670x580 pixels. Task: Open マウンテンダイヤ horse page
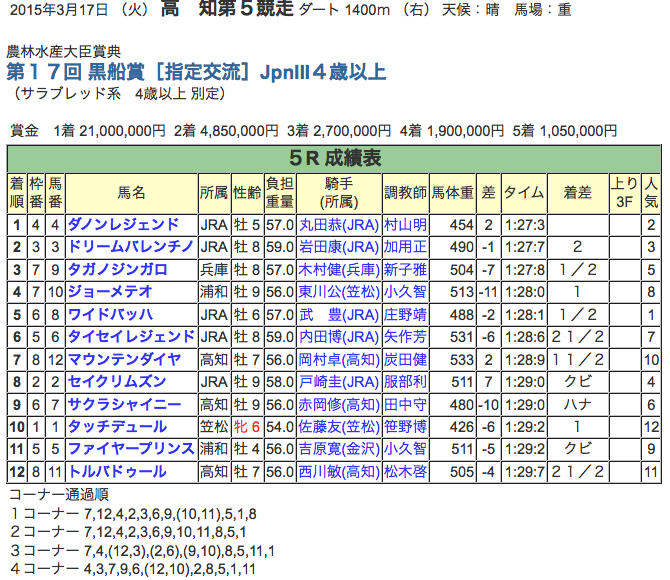tap(123, 359)
